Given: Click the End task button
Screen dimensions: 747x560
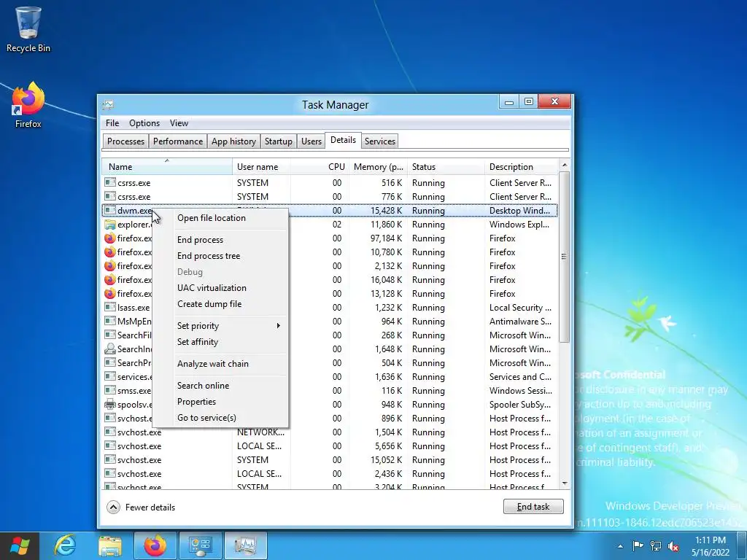Looking at the screenshot, I should coord(533,507).
